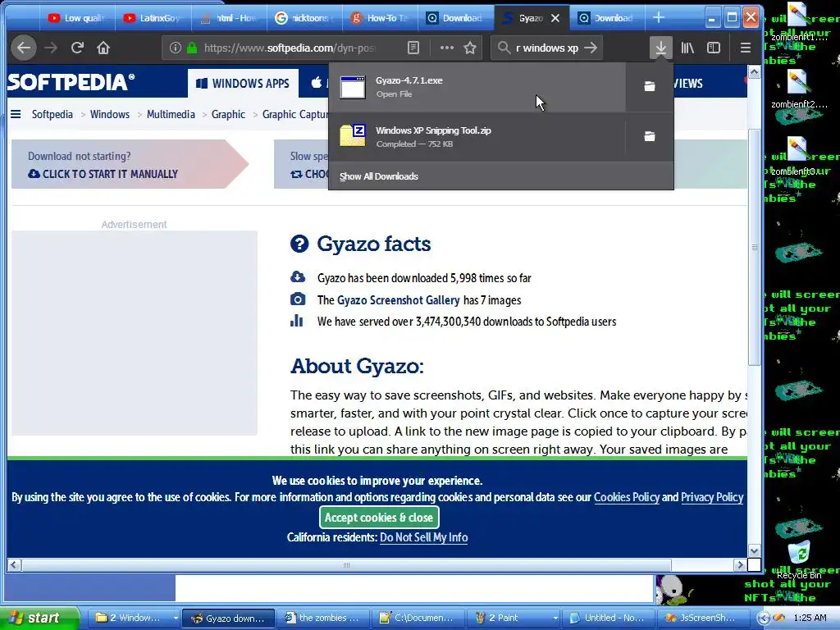Image resolution: width=840 pixels, height=630 pixels.
Task: Open site information icon in address bar
Action: 176,48
